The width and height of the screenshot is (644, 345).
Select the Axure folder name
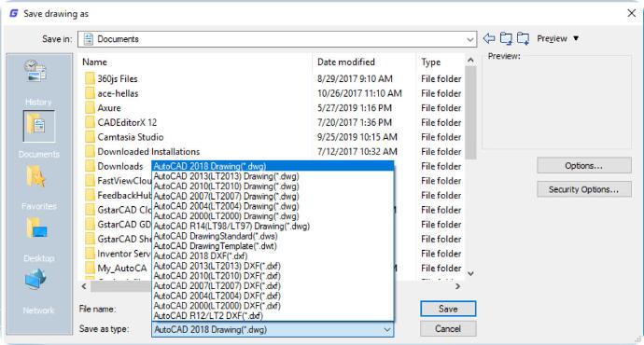[109, 108]
